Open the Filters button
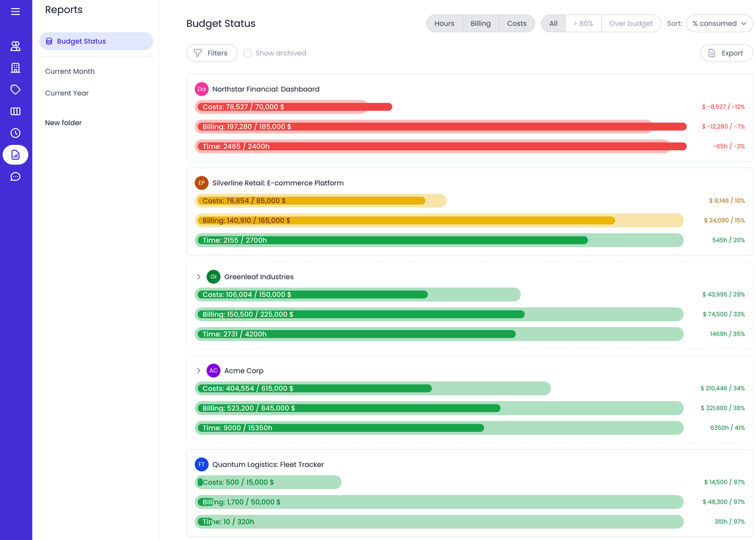The image size is (756, 540). (x=211, y=53)
